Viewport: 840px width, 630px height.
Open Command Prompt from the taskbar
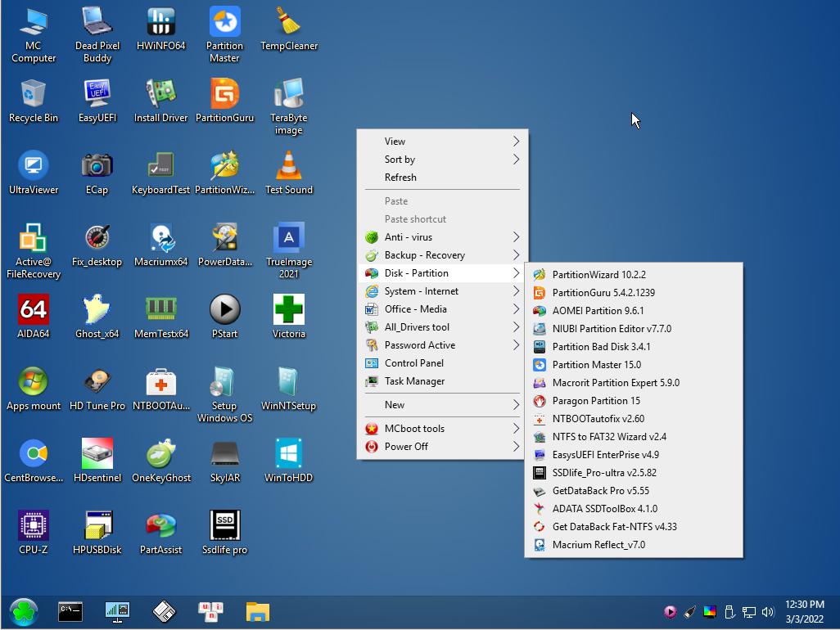(x=71, y=610)
